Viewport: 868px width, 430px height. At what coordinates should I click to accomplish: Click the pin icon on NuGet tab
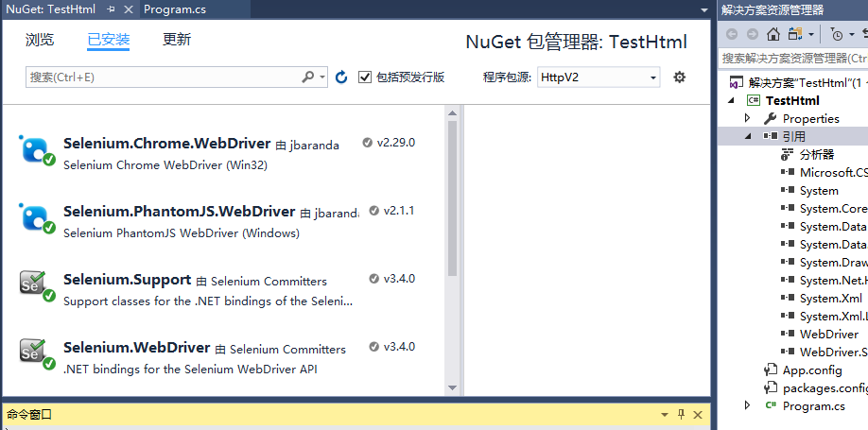click(x=111, y=9)
